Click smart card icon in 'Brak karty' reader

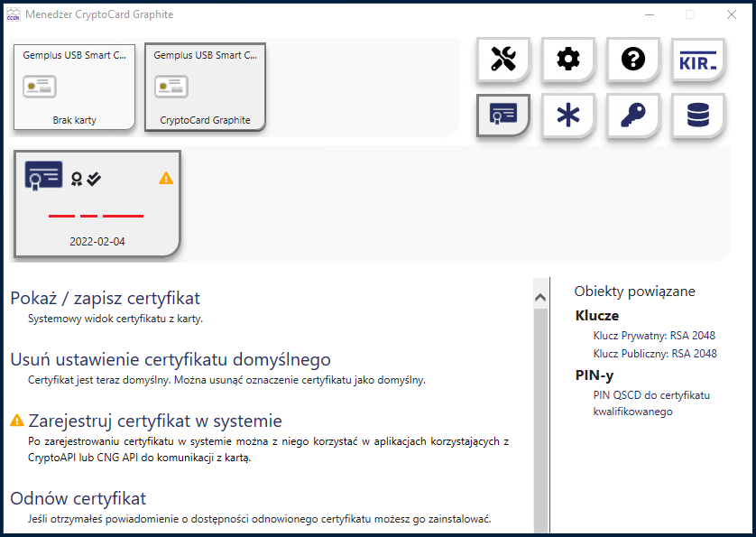pos(40,87)
